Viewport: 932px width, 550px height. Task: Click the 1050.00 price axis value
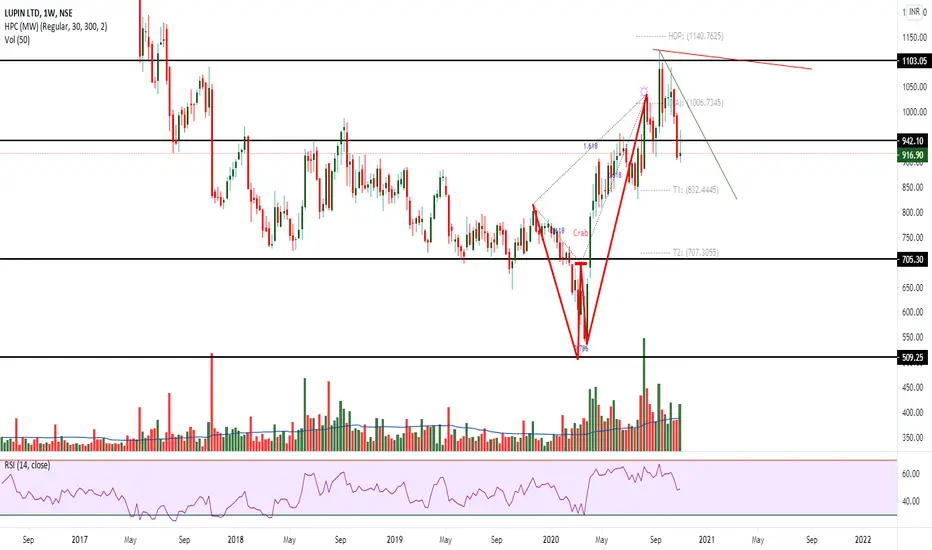[914, 87]
